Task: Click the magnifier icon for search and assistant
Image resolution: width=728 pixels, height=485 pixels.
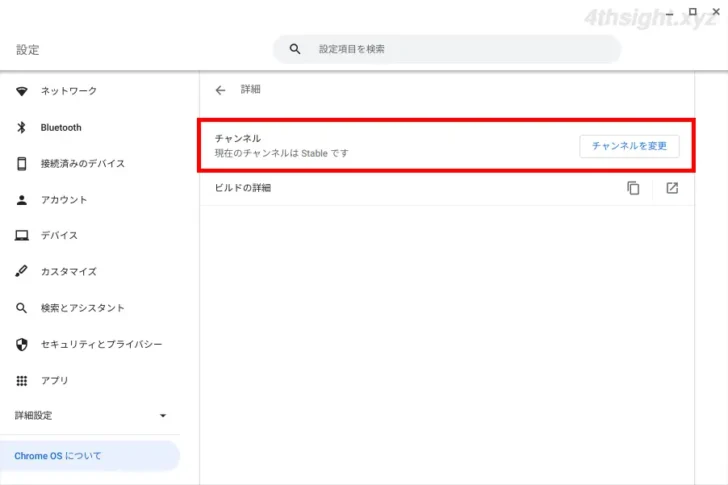Action: tap(21, 308)
